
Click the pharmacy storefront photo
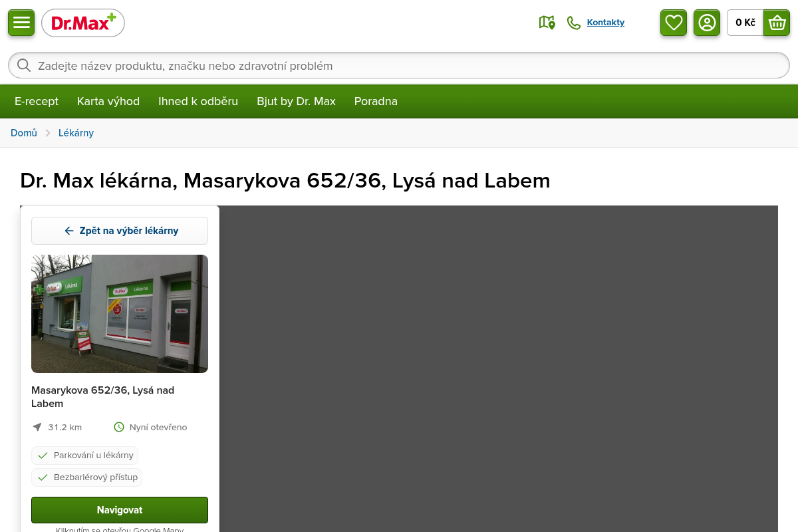point(120,314)
